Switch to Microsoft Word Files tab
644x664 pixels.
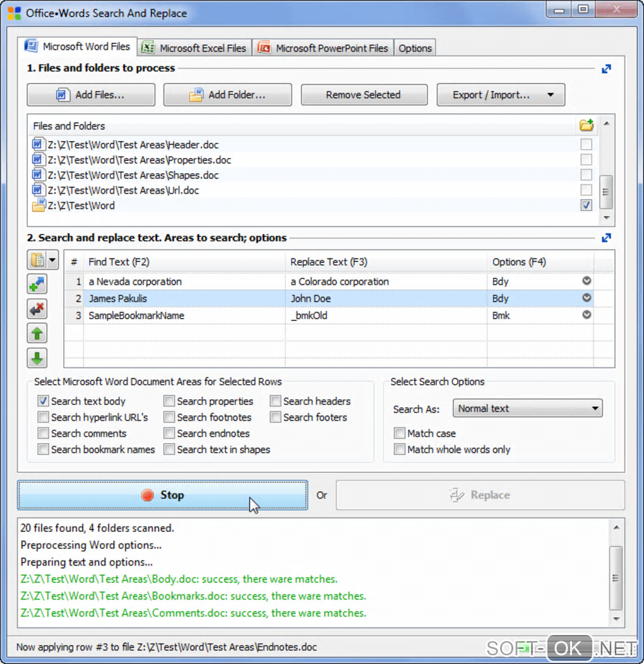[78, 47]
